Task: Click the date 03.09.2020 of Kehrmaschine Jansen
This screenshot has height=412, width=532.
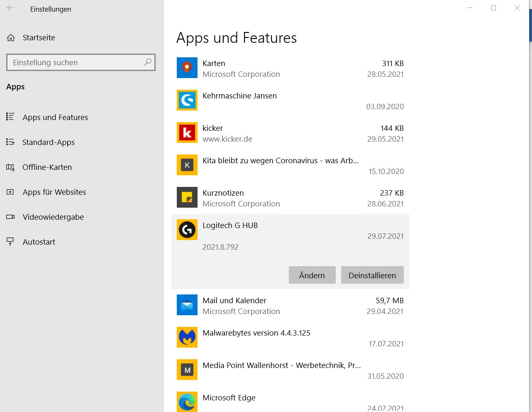Action: click(385, 106)
